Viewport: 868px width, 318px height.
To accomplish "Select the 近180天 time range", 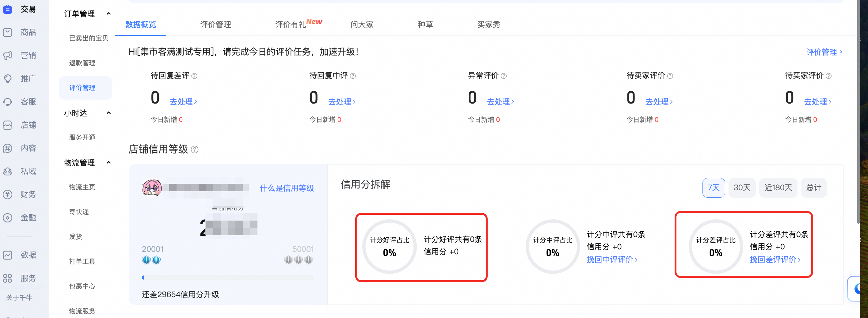I will click(778, 187).
